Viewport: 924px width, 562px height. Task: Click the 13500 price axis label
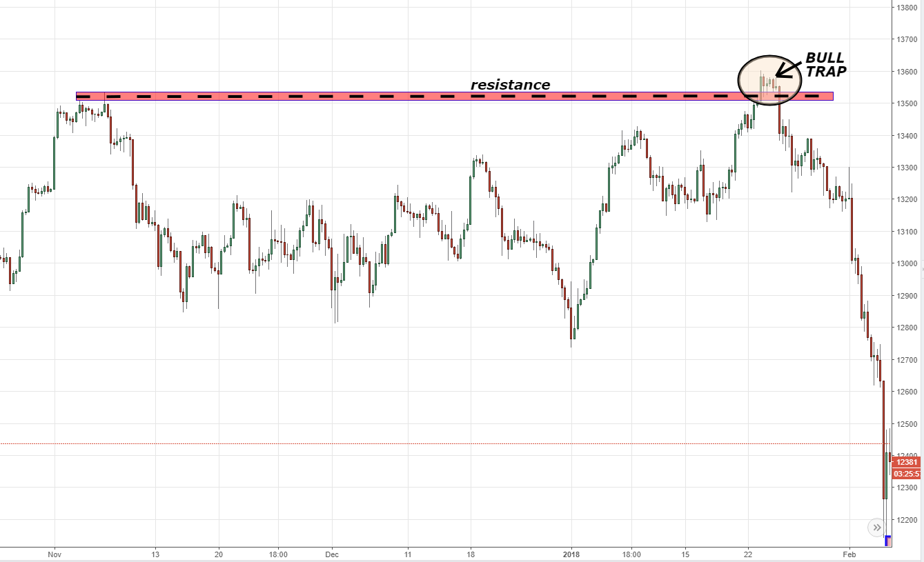click(x=907, y=103)
